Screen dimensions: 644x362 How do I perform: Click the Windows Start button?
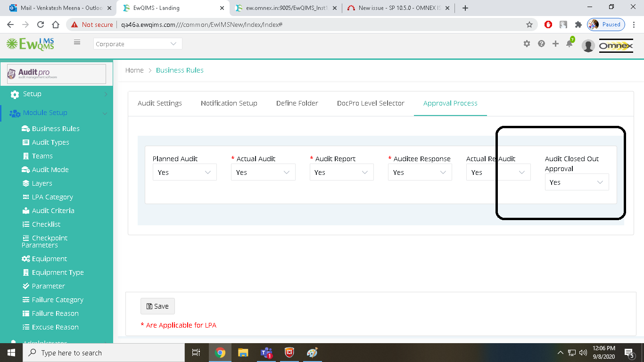pos(11,353)
